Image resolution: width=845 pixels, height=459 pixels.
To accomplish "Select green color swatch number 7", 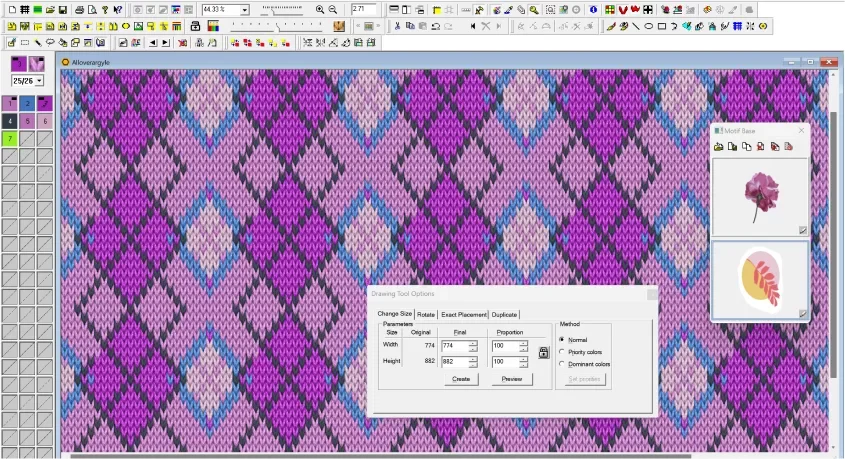I will point(10,139).
